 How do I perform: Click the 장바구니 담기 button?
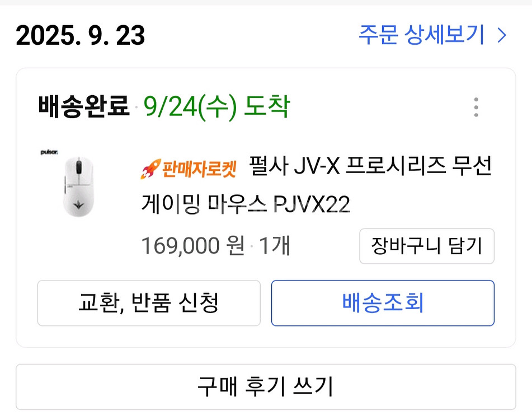click(x=426, y=246)
